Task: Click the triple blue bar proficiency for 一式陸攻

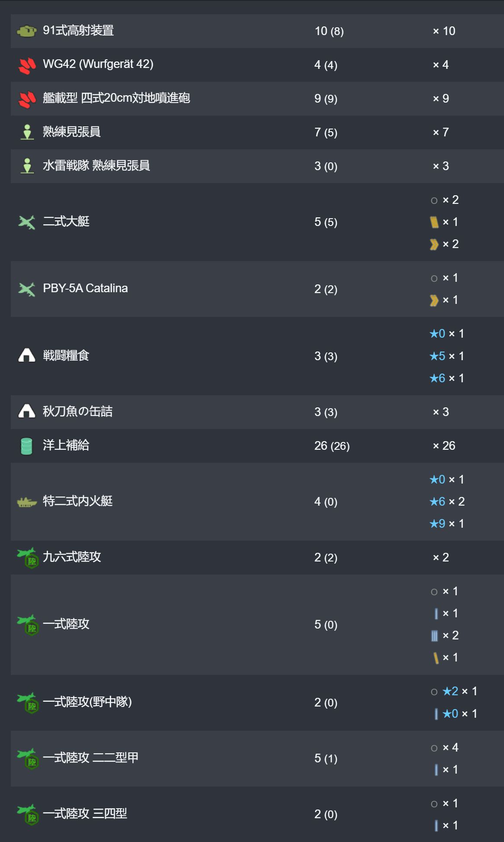Action: (434, 636)
